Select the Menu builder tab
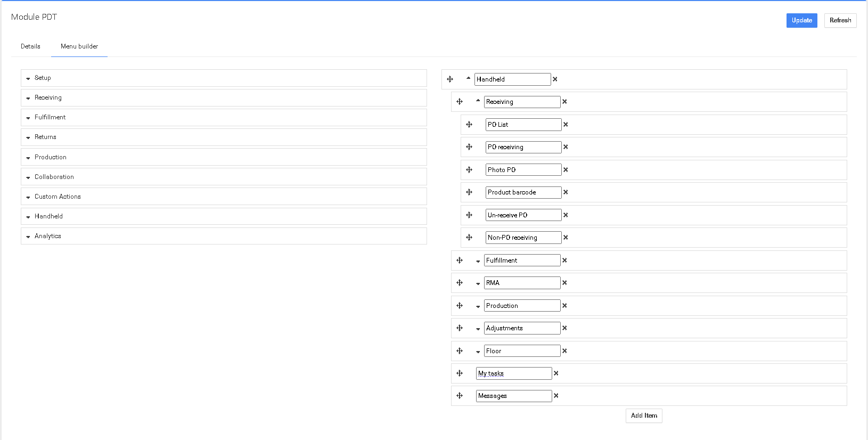This screenshot has height=440, width=868. pyautogui.click(x=79, y=46)
